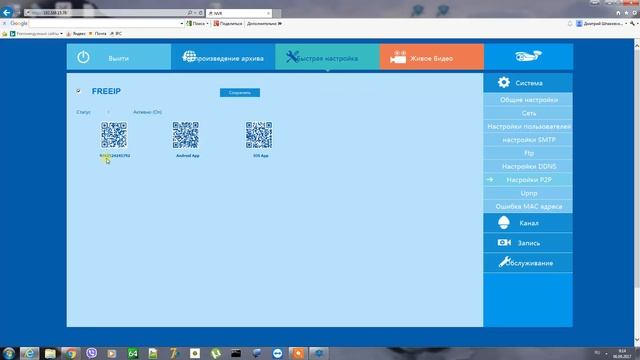Screen dimensions: 640x360
Task: Click the wrench icon for Обслуживание
Action: click(504, 262)
